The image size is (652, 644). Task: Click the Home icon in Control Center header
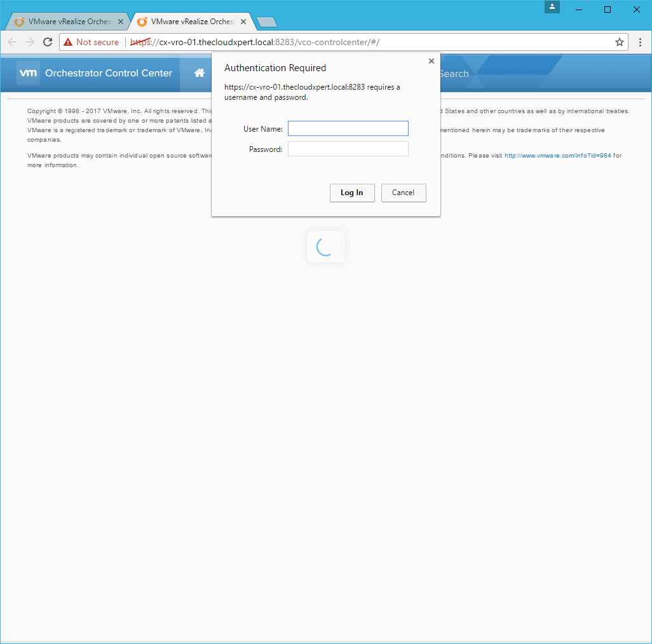pos(199,73)
